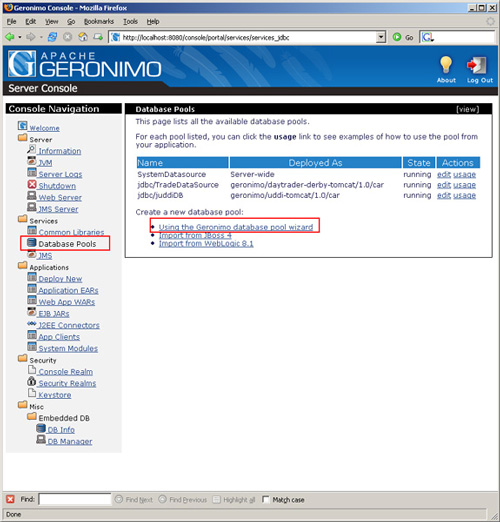Open the Go menu
The width and height of the screenshot is (500, 522).
71,22
